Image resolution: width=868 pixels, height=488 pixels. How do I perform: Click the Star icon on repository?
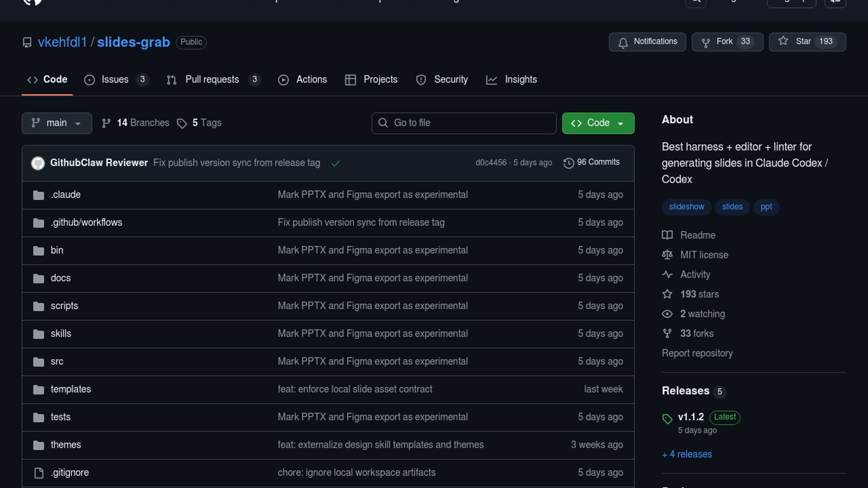click(x=783, y=41)
